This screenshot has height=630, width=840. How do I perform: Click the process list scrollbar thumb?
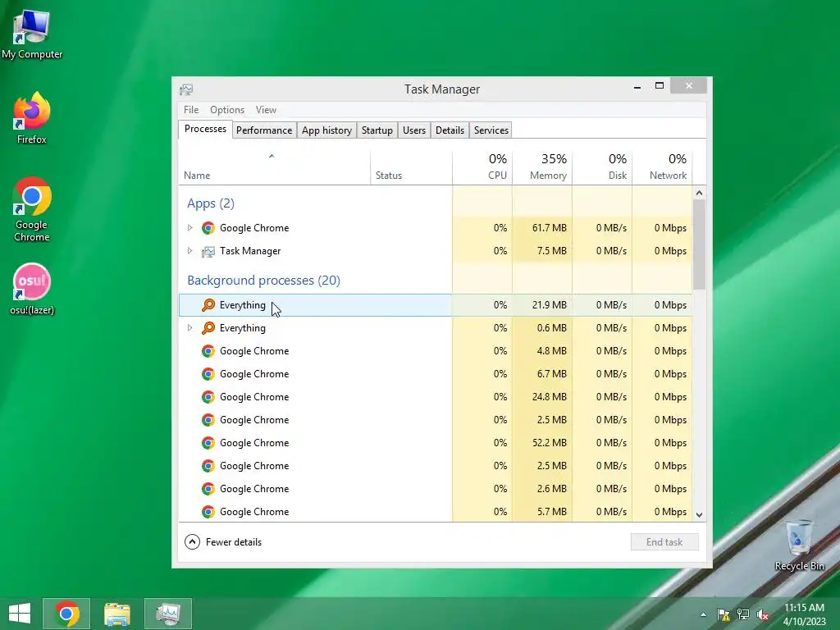pos(699,244)
